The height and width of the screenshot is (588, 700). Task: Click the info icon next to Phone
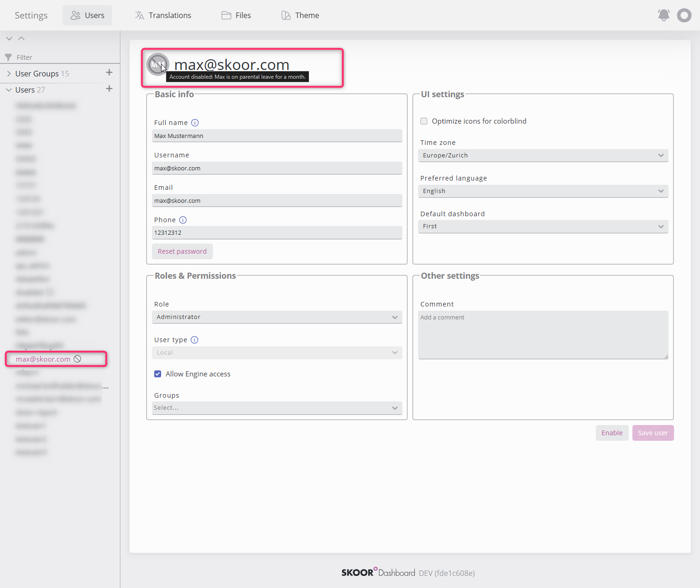pos(183,220)
